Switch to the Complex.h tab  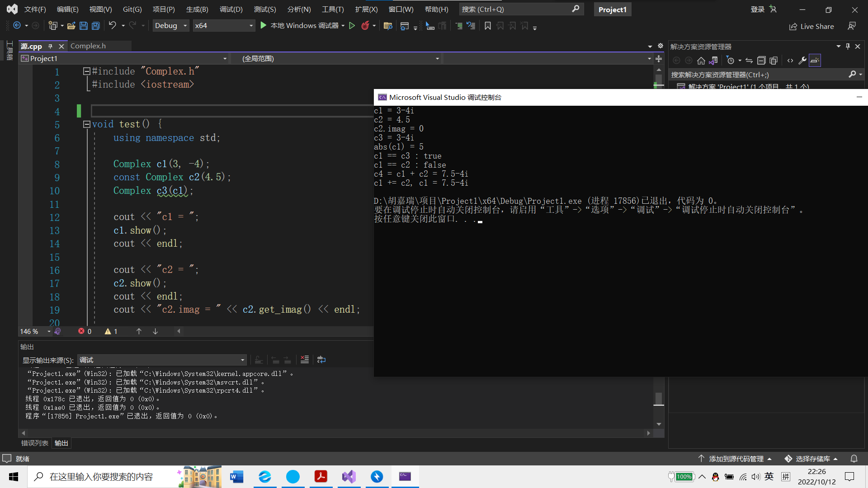pos(88,46)
